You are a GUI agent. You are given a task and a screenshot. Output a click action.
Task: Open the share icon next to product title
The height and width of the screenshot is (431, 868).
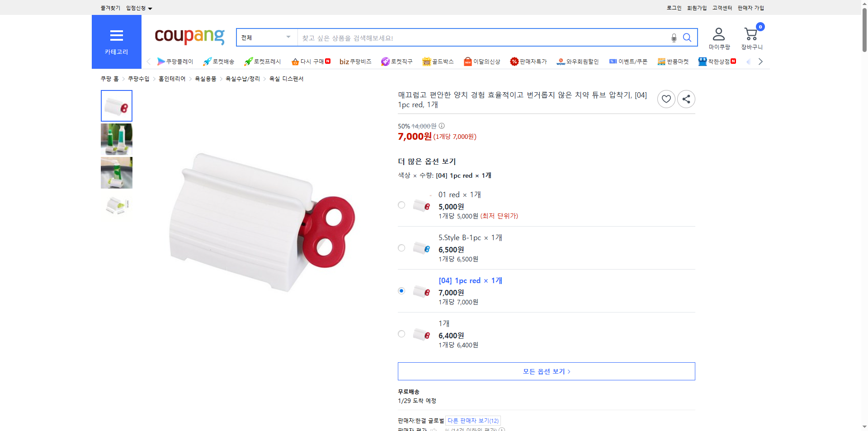(686, 99)
